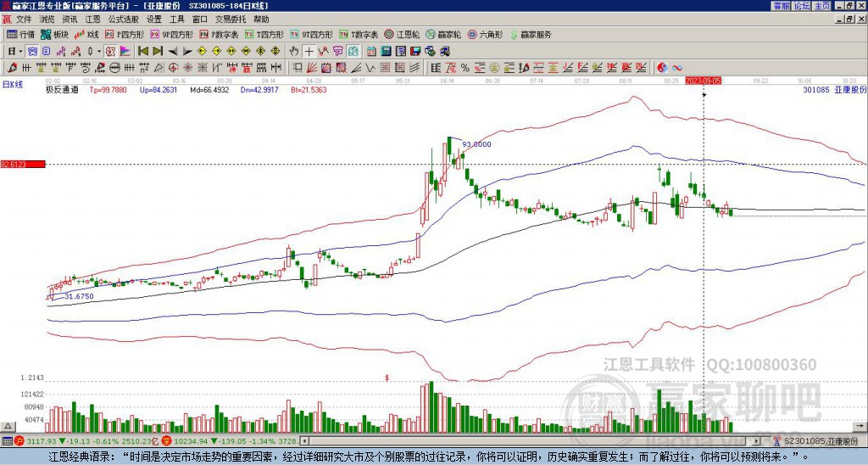Click the red 82.6123 price label
The width and height of the screenshot is (868, 465).
click(23, 164)
